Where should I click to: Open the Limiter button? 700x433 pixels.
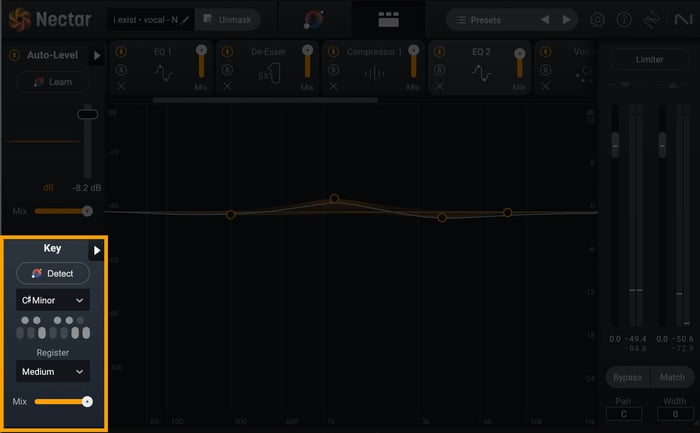pos(649,59)
